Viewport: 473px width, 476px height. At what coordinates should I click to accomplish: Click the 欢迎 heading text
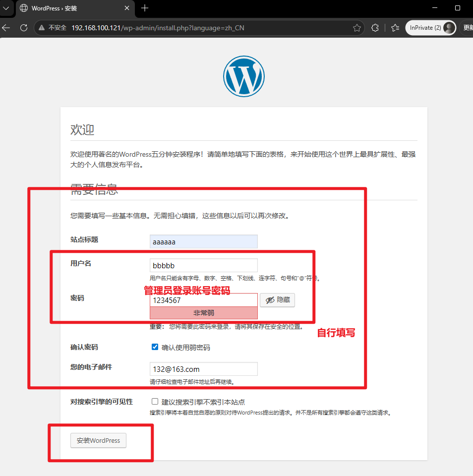coord(82,129)
